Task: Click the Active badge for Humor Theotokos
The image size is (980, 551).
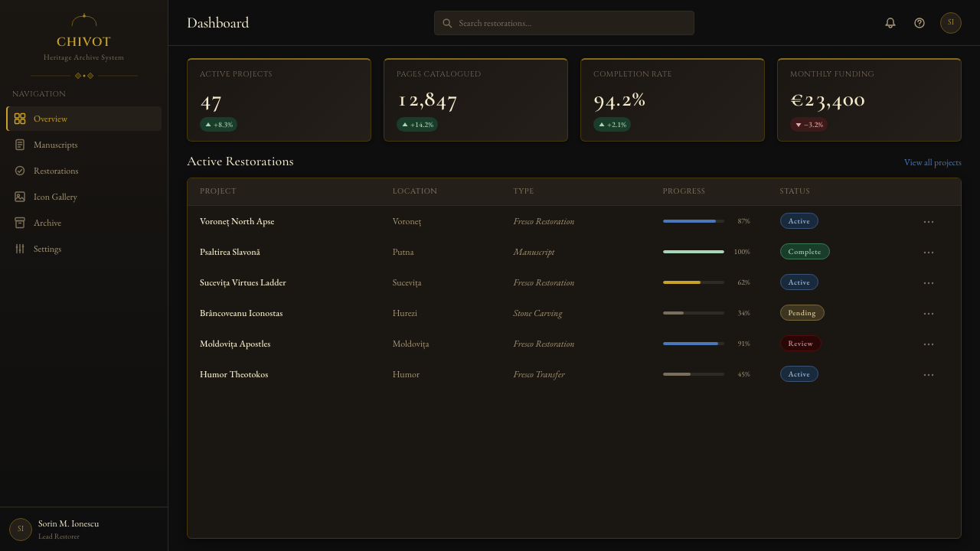Action: coord(799,374)
